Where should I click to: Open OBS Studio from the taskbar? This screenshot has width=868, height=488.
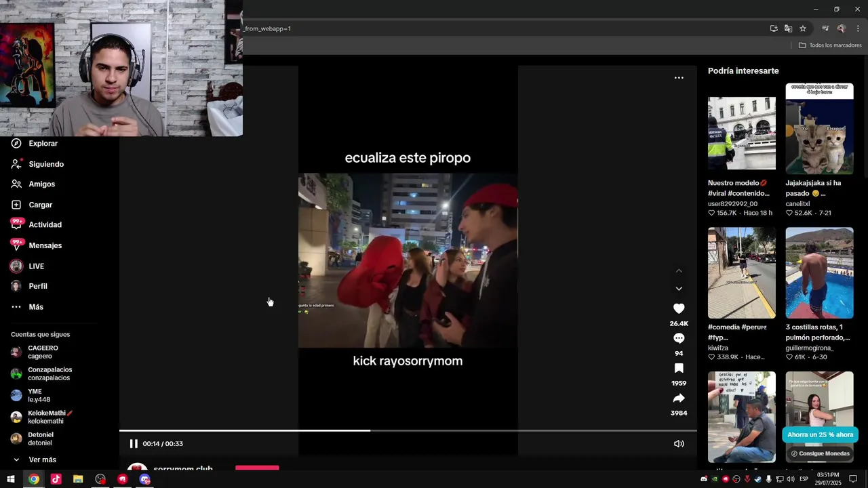coord(100,479)
